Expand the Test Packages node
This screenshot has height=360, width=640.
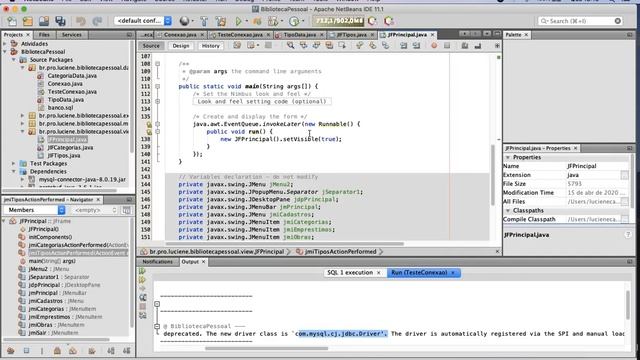(14, 163)
